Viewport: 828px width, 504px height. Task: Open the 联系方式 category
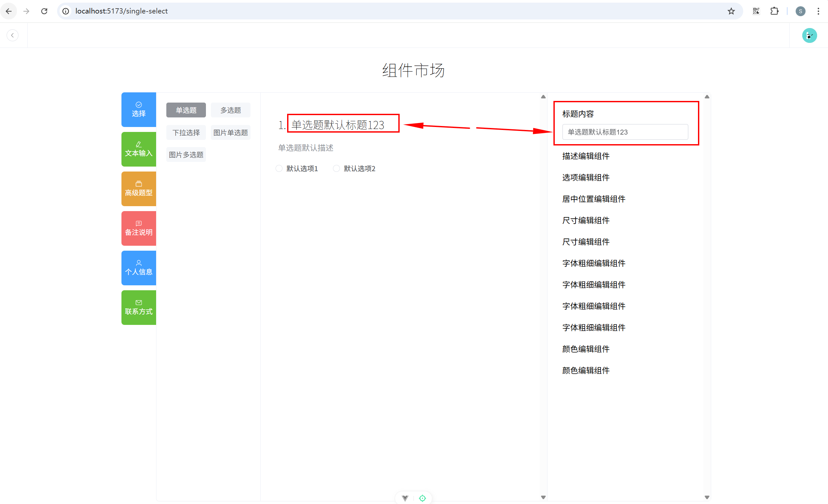click(139, 307)
